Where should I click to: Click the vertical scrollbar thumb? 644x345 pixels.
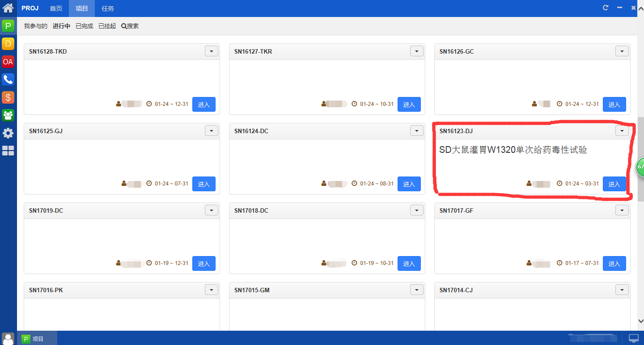640,159
